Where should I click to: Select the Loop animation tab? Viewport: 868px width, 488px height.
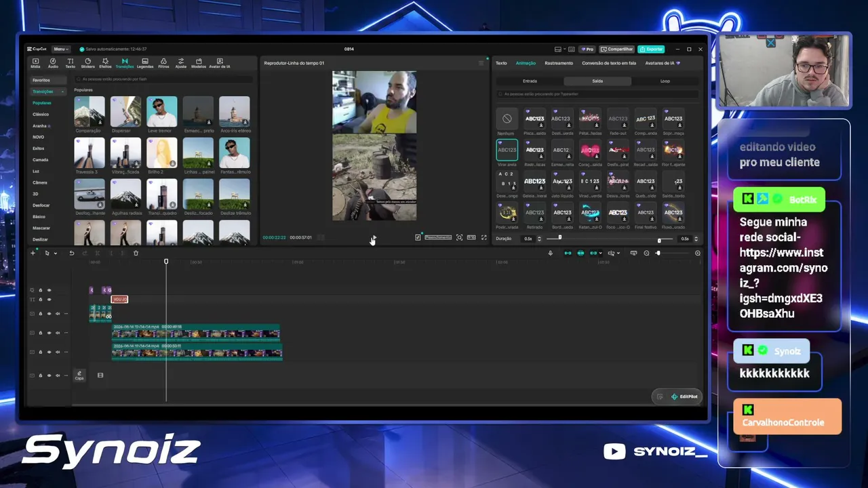tap(665, 81)
